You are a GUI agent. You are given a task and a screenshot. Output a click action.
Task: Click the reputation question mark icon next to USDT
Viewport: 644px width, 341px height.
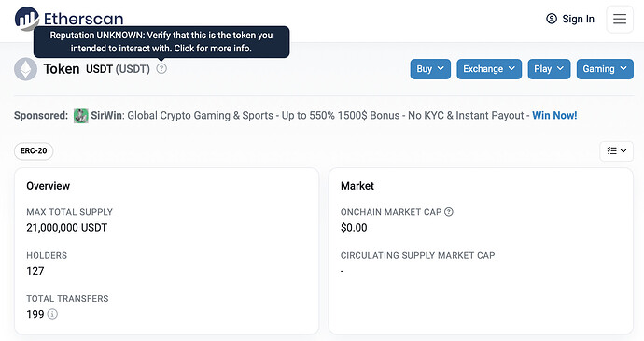tap(161, 69)
